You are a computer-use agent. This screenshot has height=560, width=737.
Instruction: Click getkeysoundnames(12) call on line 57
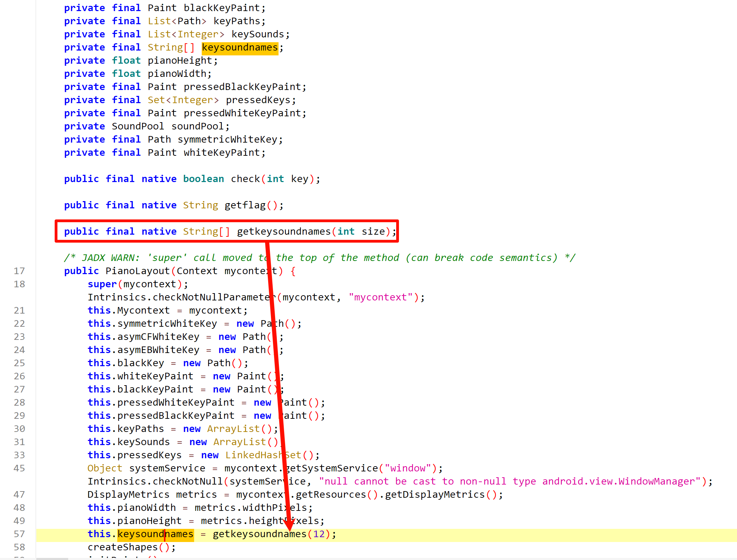[x=260, y=534]
